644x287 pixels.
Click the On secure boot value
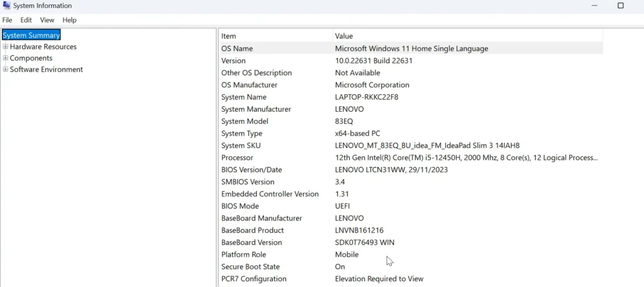click(340, 266)
